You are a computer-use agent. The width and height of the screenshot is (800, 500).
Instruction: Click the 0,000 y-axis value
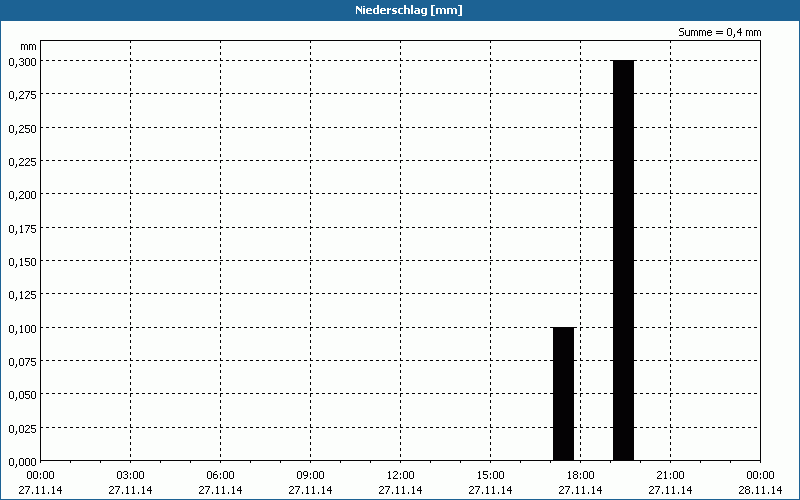click(x=22, y=462)
